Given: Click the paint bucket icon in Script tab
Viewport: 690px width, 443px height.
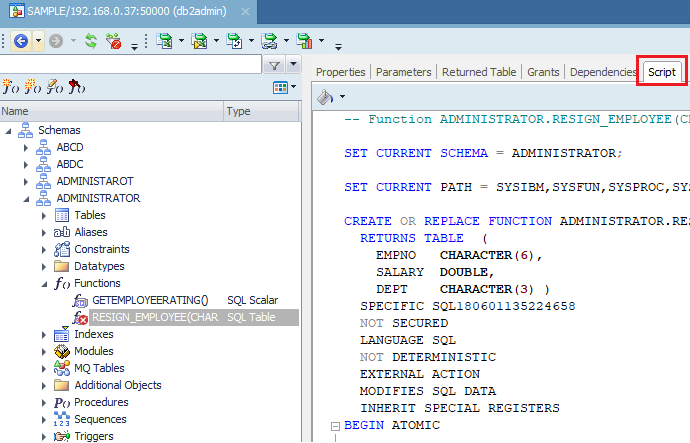Looking at the screenshot, I should pyautogui.click(x=324, y=97).
